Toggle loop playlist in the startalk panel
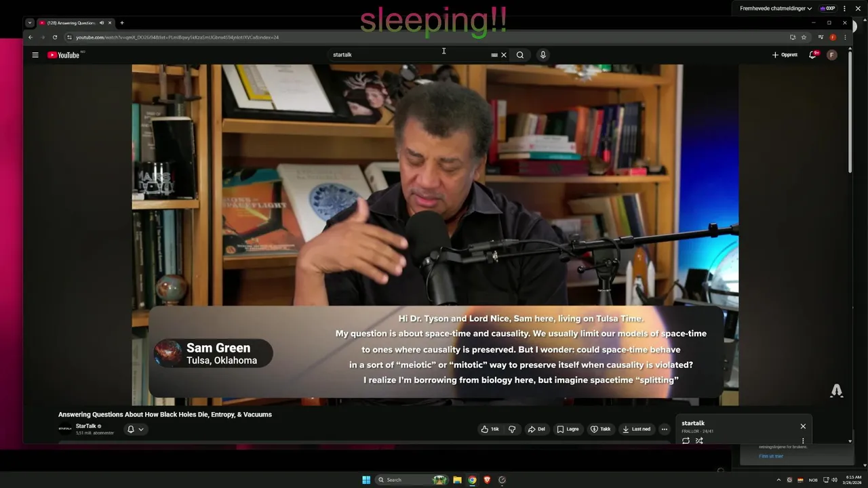Viewport: 868px width, 488px height. pyautogui.click(x=686, y=441)
